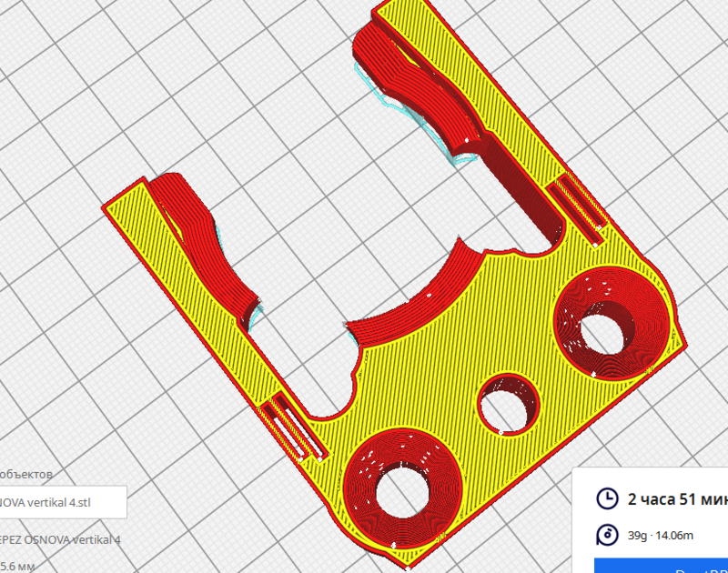Click the clock print time icon
The image size is (728, 573).
(x=606, y=498)
